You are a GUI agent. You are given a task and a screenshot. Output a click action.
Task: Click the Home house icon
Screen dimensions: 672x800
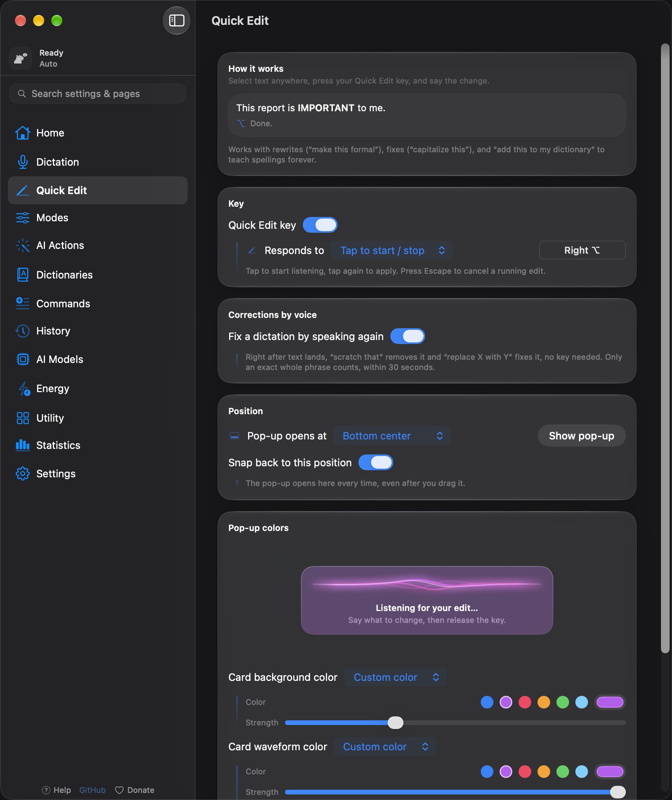coord(22,133)
